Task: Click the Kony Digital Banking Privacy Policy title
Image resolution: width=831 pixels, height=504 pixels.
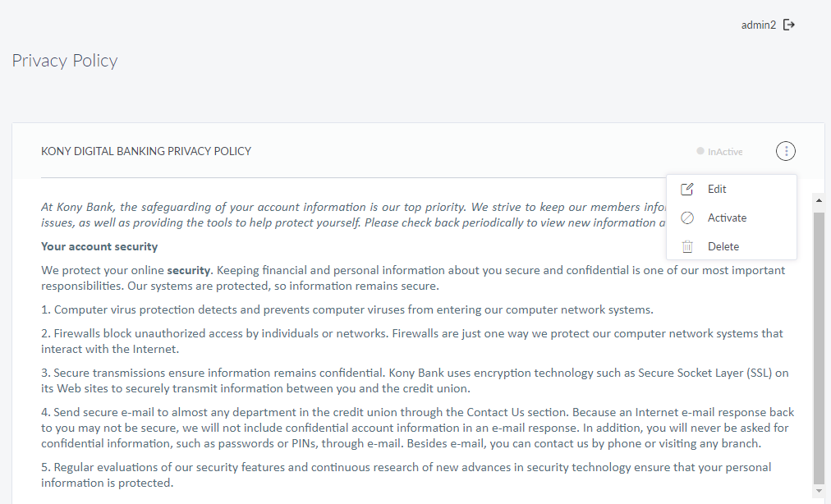Action: (146, 151)
